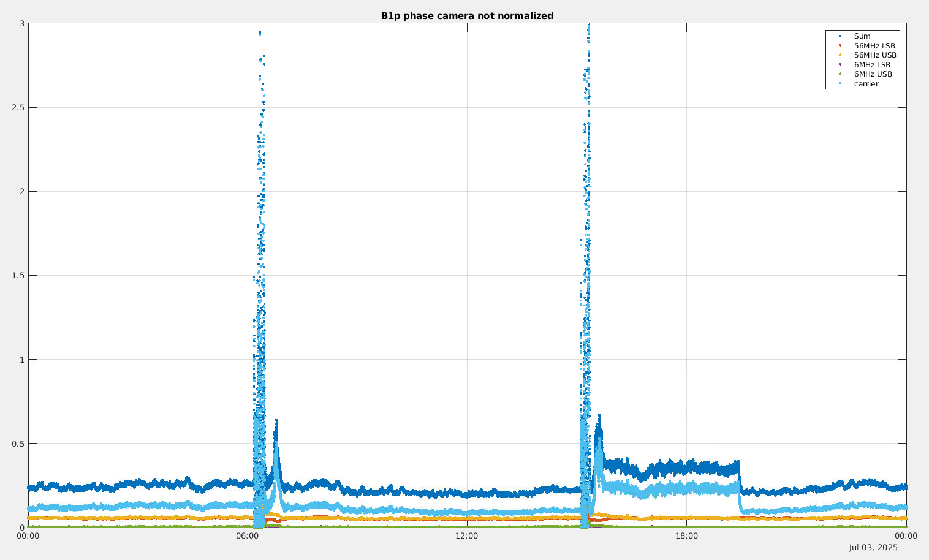Viewport: 929px width, 560px height.
Task: Select the 18:00 x-axis tick label
Action: point(686,536)
